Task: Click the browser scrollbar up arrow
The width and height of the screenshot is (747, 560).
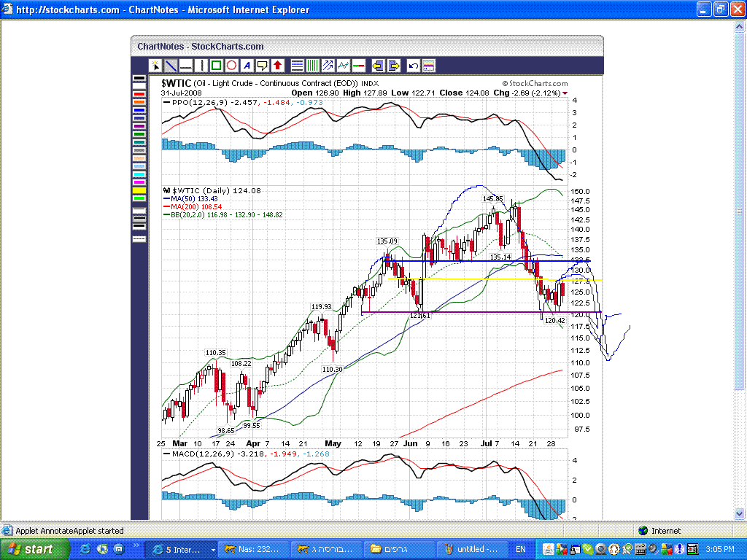Action: 740,27
